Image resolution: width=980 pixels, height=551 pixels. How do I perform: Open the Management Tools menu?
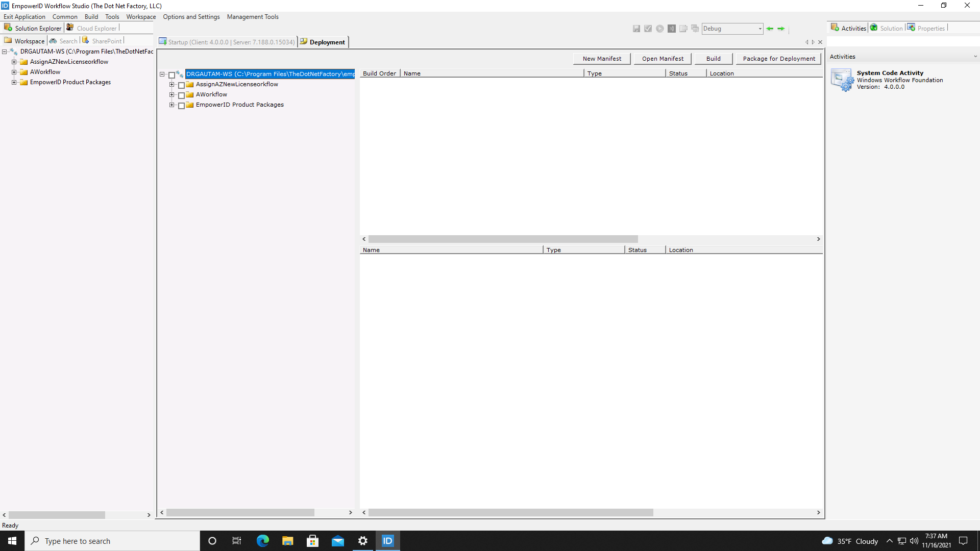[x=253, y=16]
